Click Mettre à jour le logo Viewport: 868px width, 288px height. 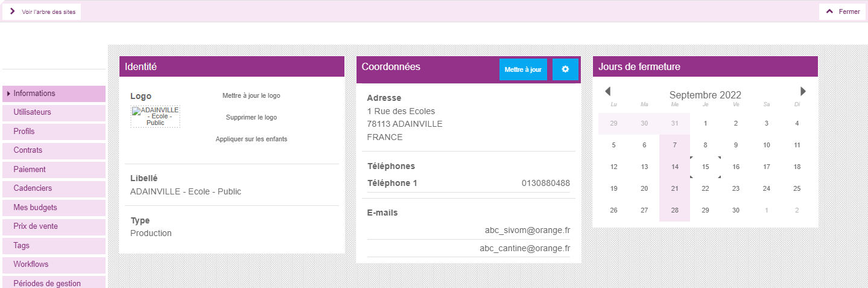click(251, 95)
